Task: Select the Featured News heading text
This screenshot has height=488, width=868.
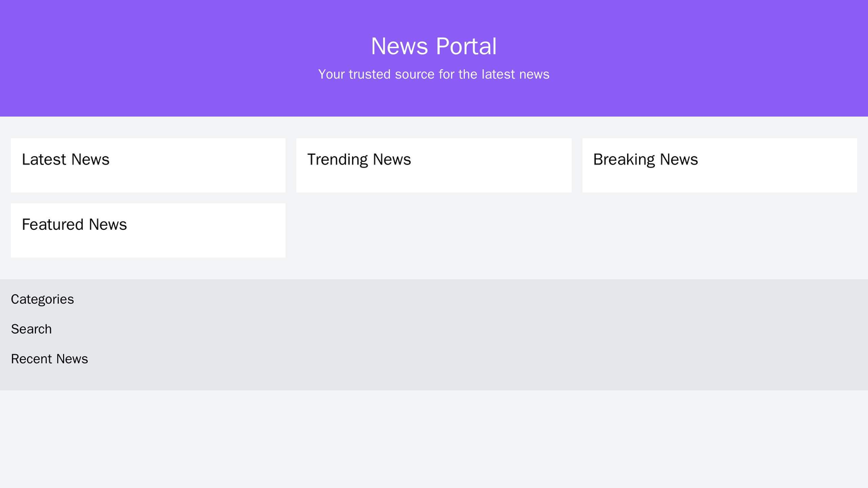Action: tap(75, 224)
